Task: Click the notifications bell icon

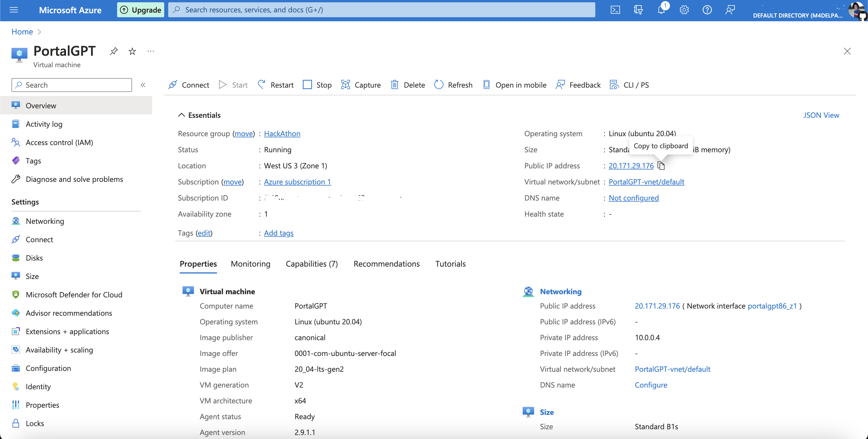Action: point(661,10)
